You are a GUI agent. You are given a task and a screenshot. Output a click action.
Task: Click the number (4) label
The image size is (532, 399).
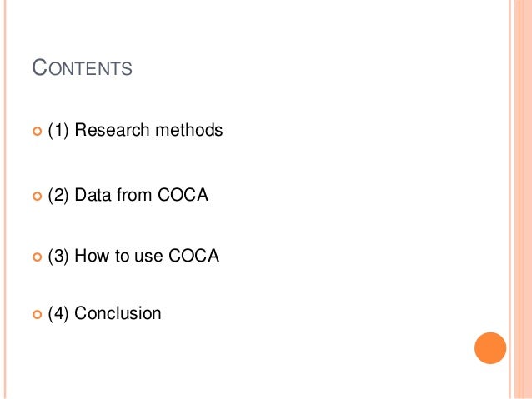[x=58, y=314]
